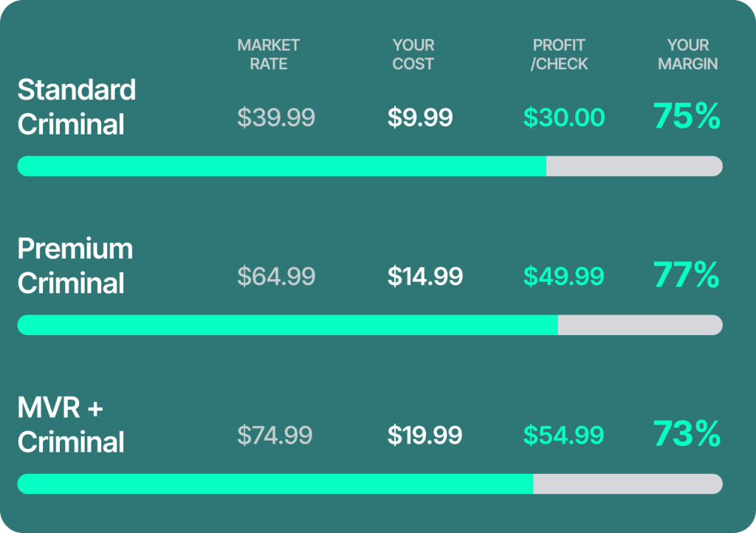Image resolution: width=756 pixels, height=533 pixels.
Task: Click the MVR + Criminal margin progress bar
Action: (369, 484)
